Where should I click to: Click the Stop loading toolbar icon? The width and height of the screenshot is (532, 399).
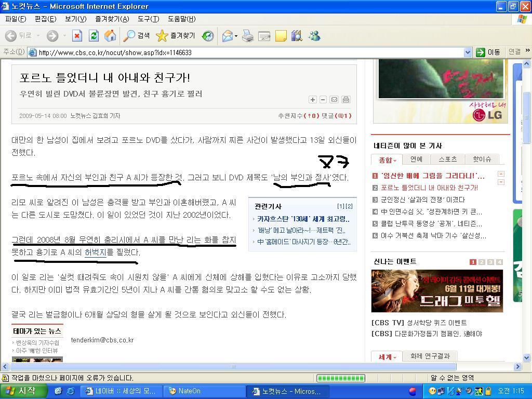(77, 36)
